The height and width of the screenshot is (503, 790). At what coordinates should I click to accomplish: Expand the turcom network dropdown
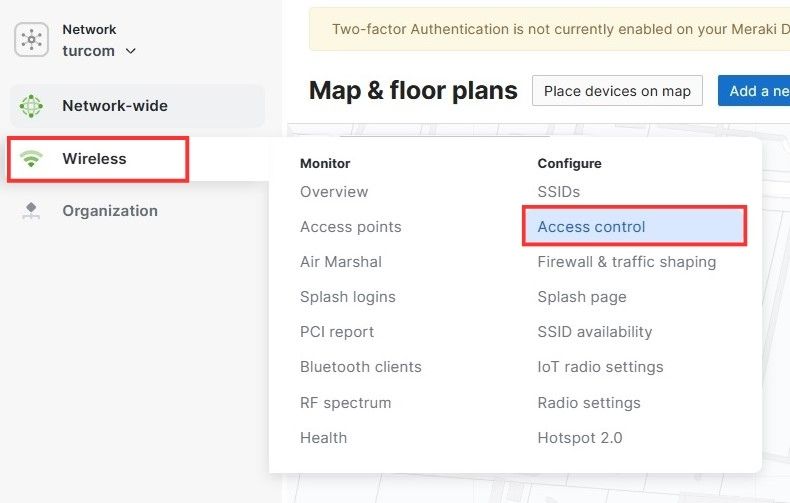point(100,50)
